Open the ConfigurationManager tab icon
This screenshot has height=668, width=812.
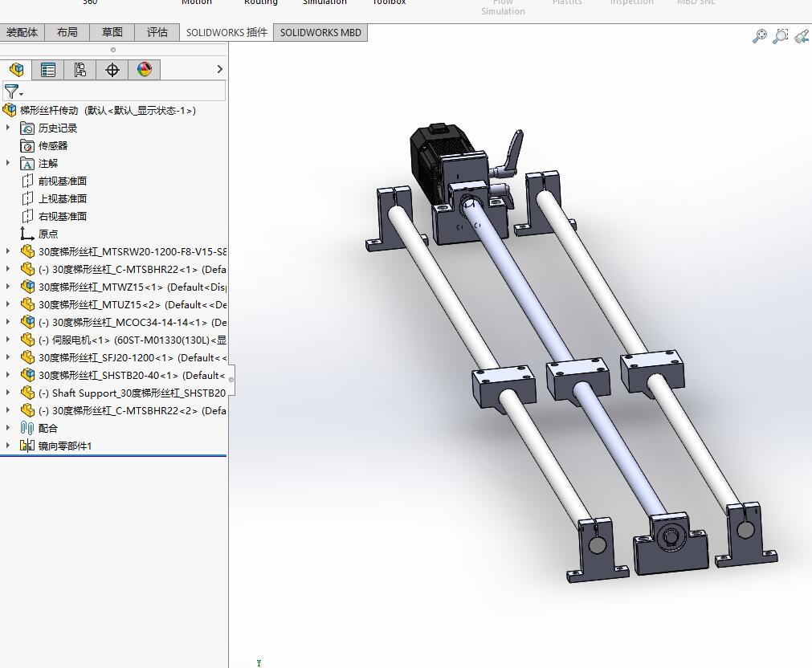pyautogui.click(x=80, y=70)
